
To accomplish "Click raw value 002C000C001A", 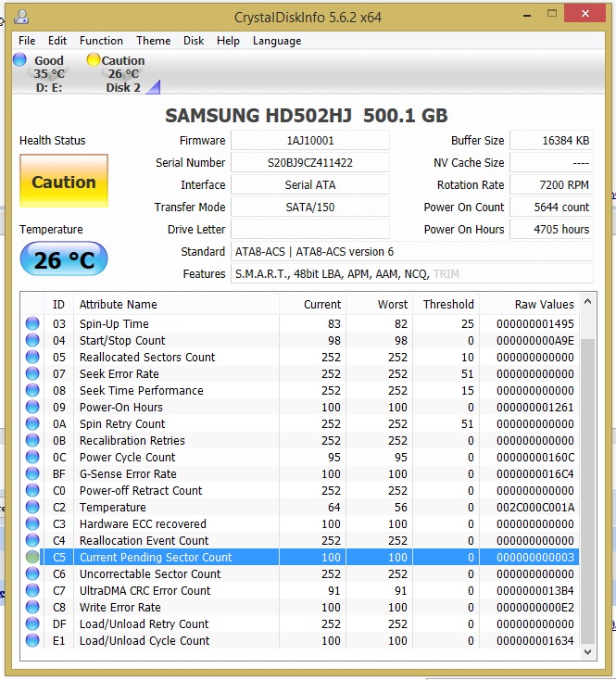I will click(x=535, y=507).
